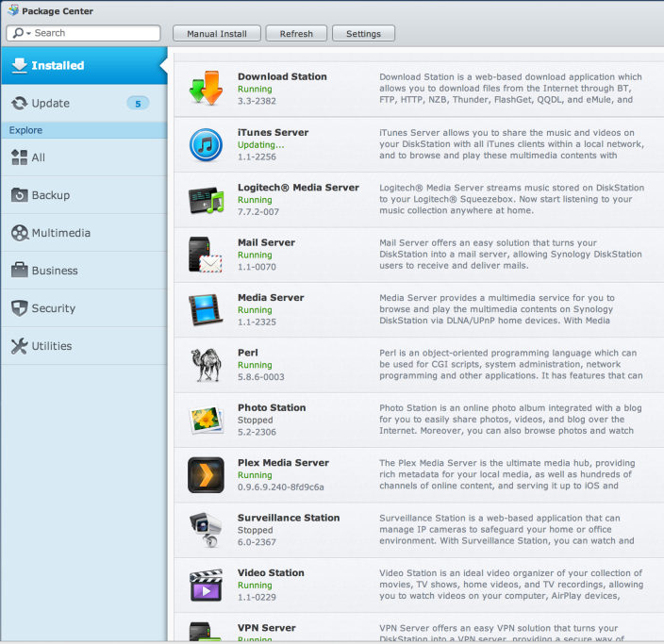Click the Backup folder icon
The width and height of the screenshot is (664, 644).
tap(20, 195)
